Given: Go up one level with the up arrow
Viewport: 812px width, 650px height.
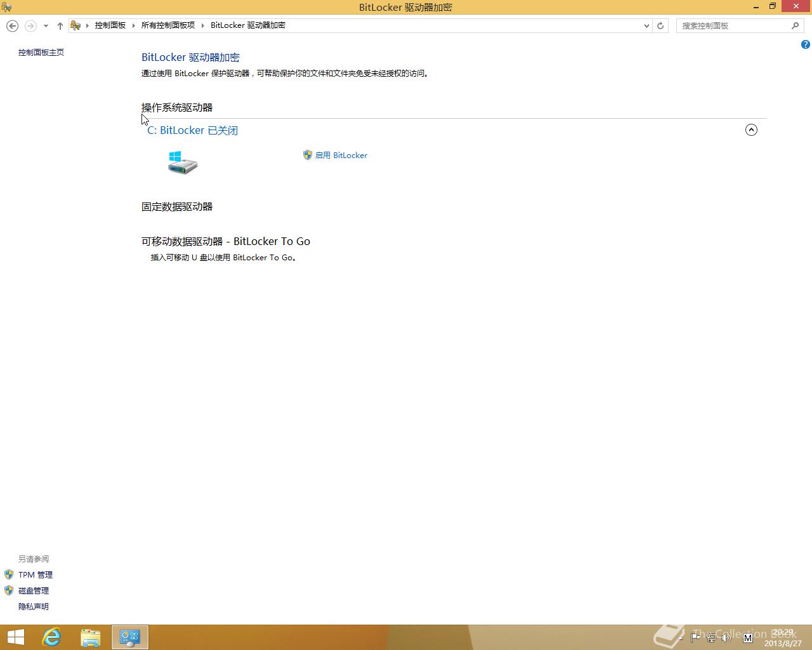Looking at the screenshot, I should (60, 26).
